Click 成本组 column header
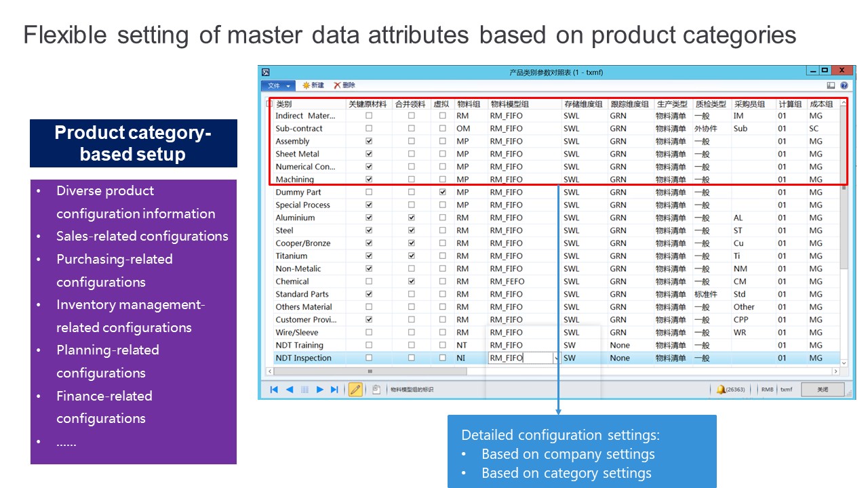Image resolution: width=868 pixels, height=488 pixels. [823, 104]
